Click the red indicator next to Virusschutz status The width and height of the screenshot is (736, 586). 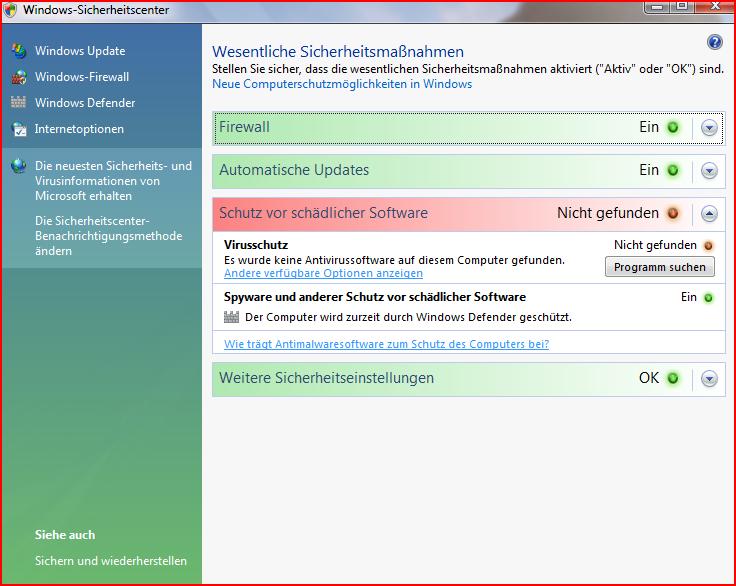[x=708, y=246]
